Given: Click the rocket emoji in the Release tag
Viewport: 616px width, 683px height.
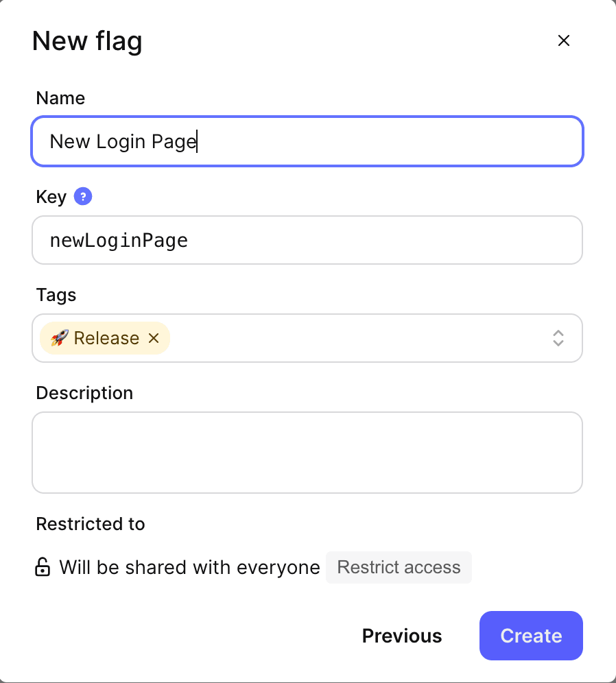Looking at the screenshot, I should (60, 337).
